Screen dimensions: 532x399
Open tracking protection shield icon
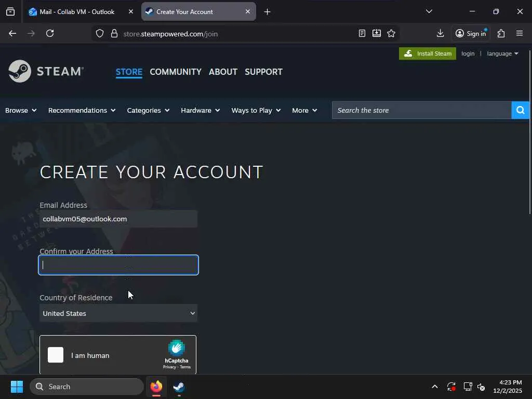point(99,34)
